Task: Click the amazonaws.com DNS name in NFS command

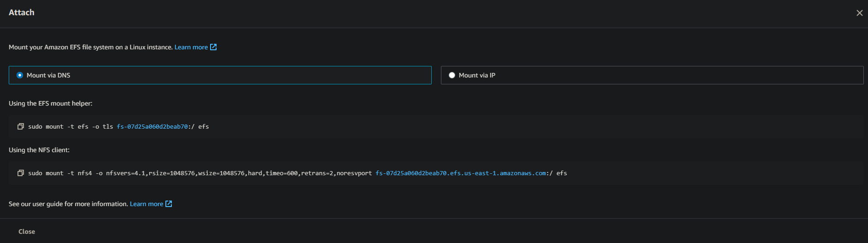Action: 461,173
